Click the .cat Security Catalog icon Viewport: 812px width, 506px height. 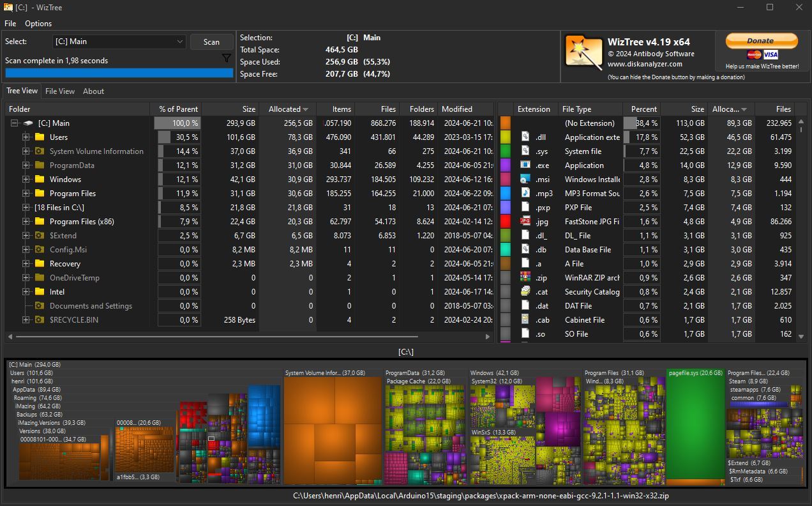(525, 291)
